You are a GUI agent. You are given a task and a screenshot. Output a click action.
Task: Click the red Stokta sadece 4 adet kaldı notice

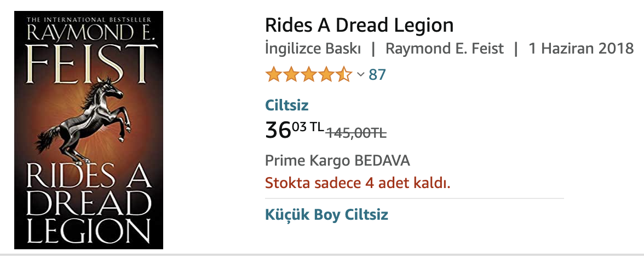pyautogui.click(x=358, y=183)
